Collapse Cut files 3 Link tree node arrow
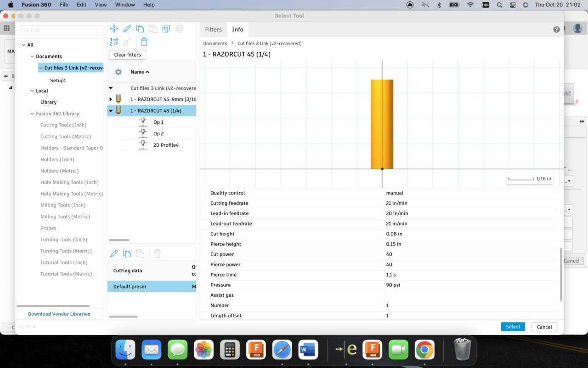 click(x=41, y=68)
